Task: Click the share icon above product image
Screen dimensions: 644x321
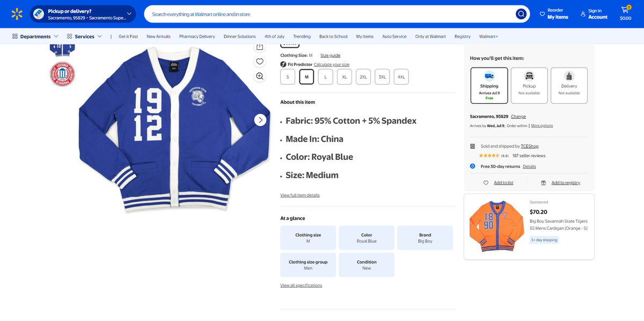Action: click(260, 47)
